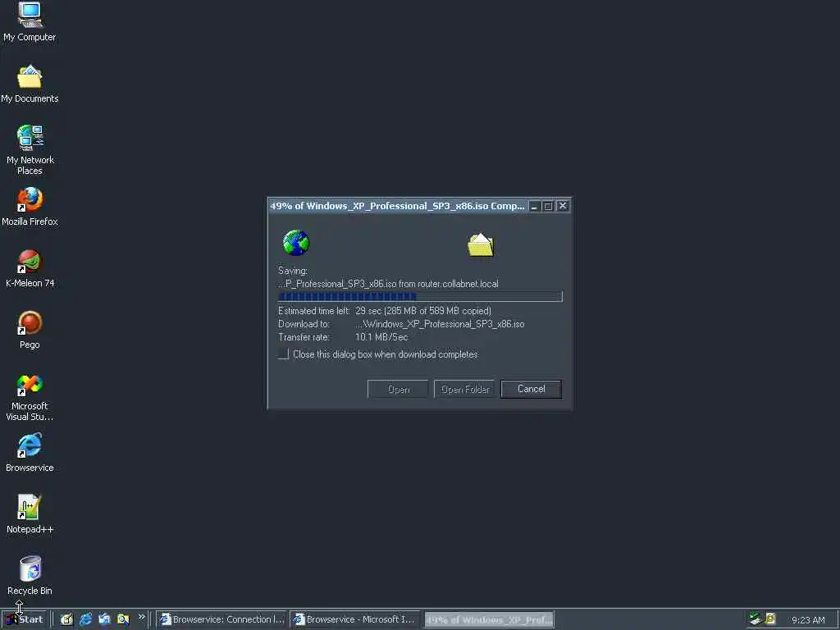Image resolution: width=840 pixels, height=630 pixels.
Task: Click the Open Folder button in download dialog
Action: point(464,389)
